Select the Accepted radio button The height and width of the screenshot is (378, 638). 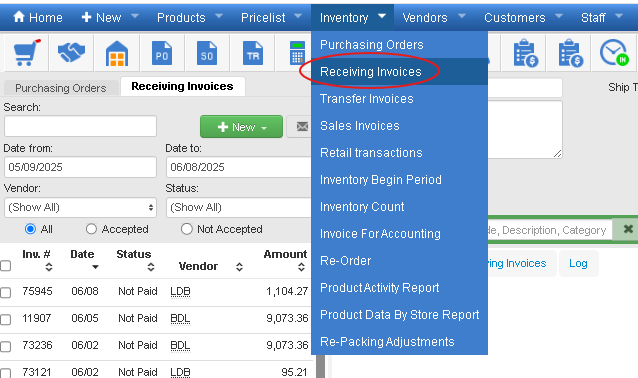(91, 229)
